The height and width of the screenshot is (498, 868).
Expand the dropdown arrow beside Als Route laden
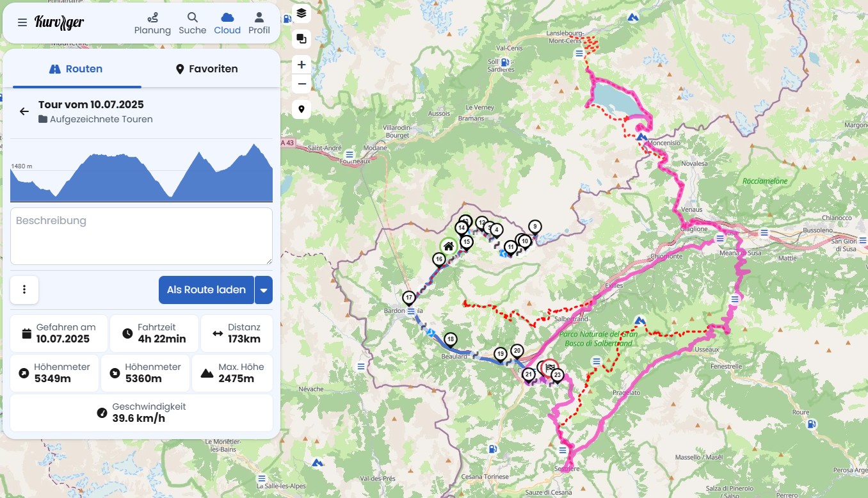click(x=264, y=290)
